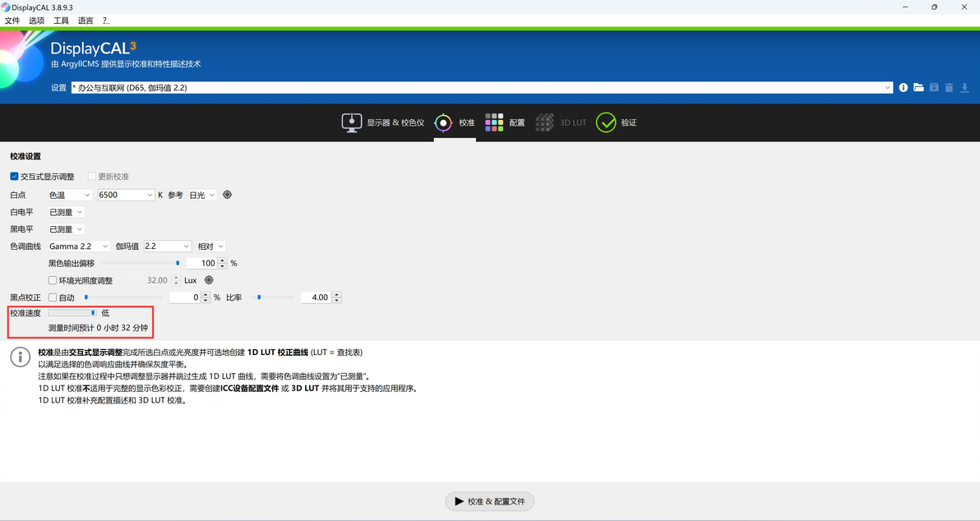Click the save-archive icon next to settings
980x521 pixels.
point(934,87)
